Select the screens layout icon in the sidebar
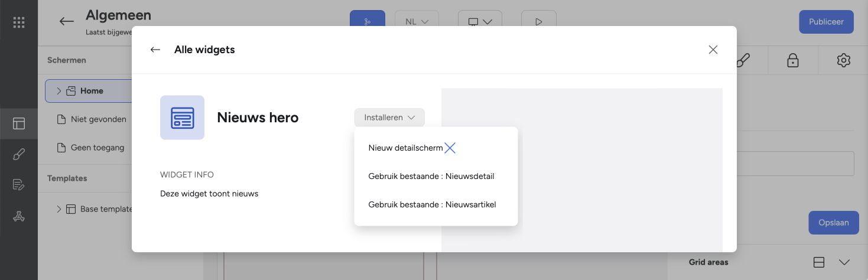This screenshot has width=868, height=280. [x=19, y=123]
